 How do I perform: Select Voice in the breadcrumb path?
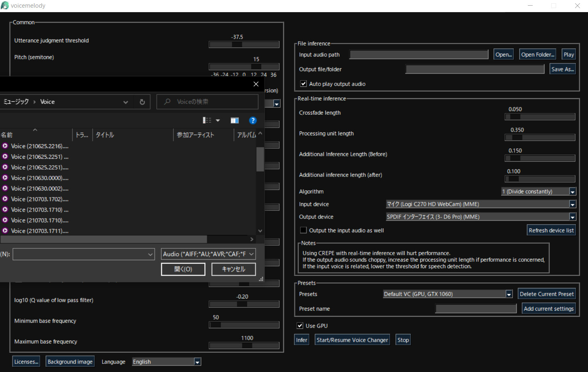pos(47,102)
